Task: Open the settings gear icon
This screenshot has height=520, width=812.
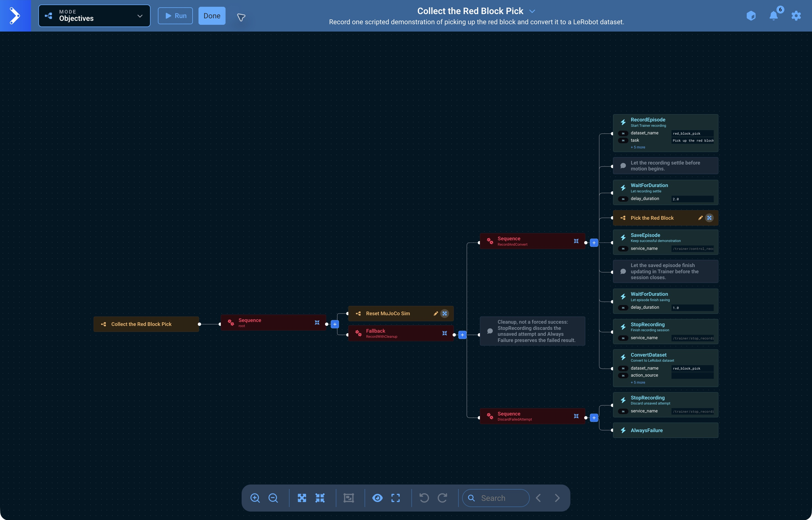Action: tap(796, 16)
